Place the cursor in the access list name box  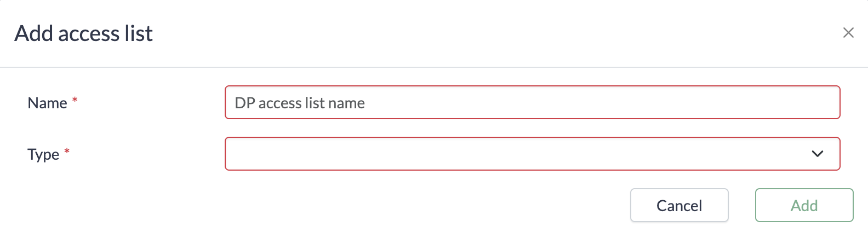tap(532, 102)
